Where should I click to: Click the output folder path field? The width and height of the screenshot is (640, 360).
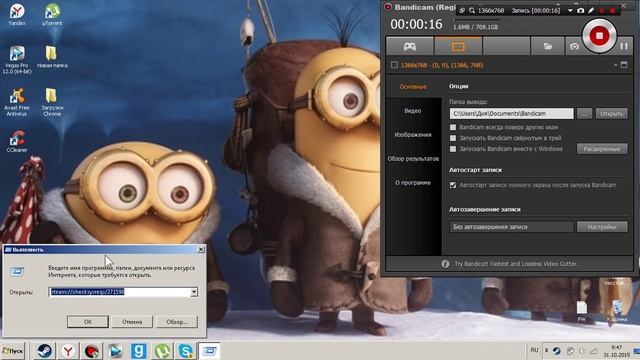511,113
